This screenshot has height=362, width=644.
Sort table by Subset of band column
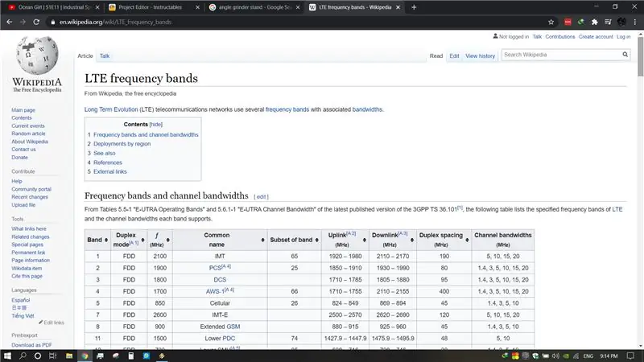point(316,240)
